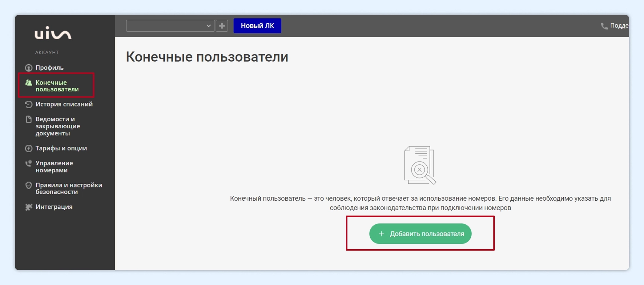Viewport: 644px width, 285px height.
Task: Click the plus button next to the dropdown
Action: (222, 26)
